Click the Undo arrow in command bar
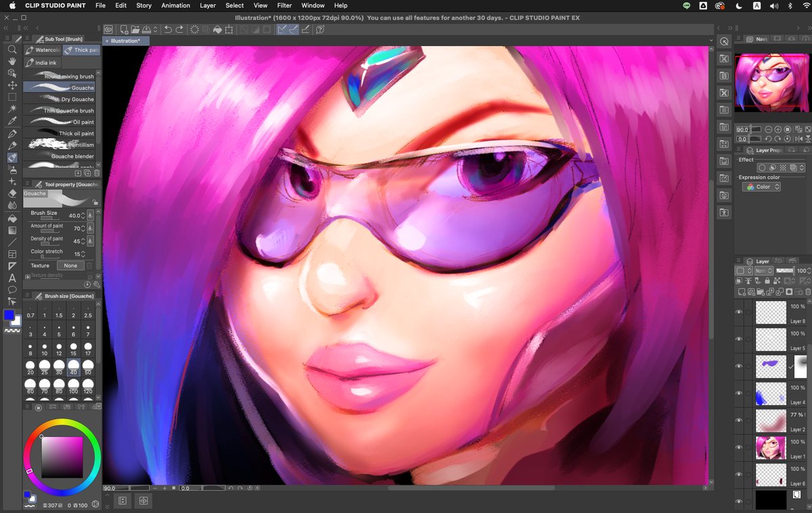The width and height of the screenshot is (812, 513). tap(168, 30)
